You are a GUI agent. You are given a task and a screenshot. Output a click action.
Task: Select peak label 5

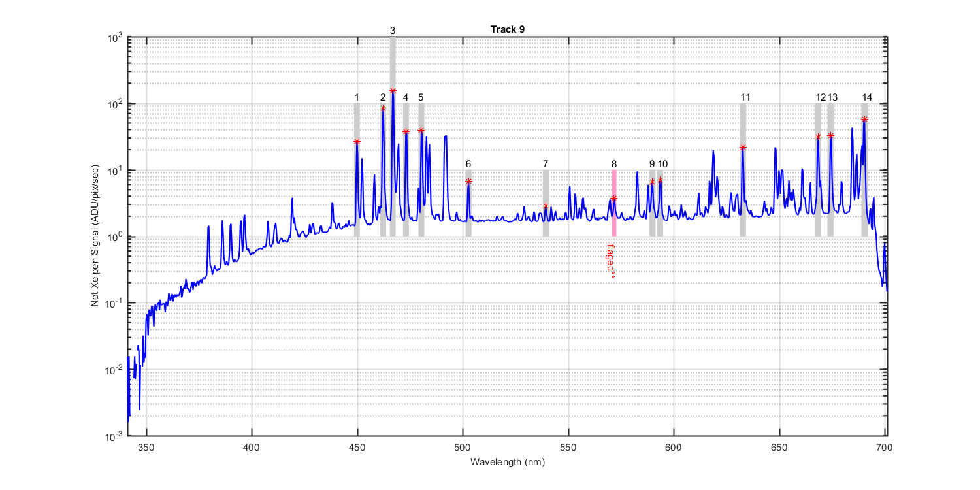[421, 97]
